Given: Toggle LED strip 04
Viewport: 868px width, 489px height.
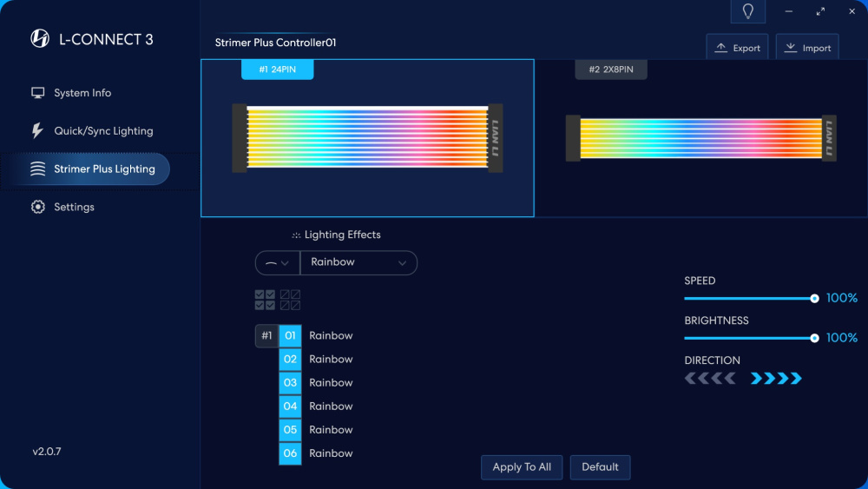Looking at the screenshot, I should pyautogui.click(x=290, y=406).
